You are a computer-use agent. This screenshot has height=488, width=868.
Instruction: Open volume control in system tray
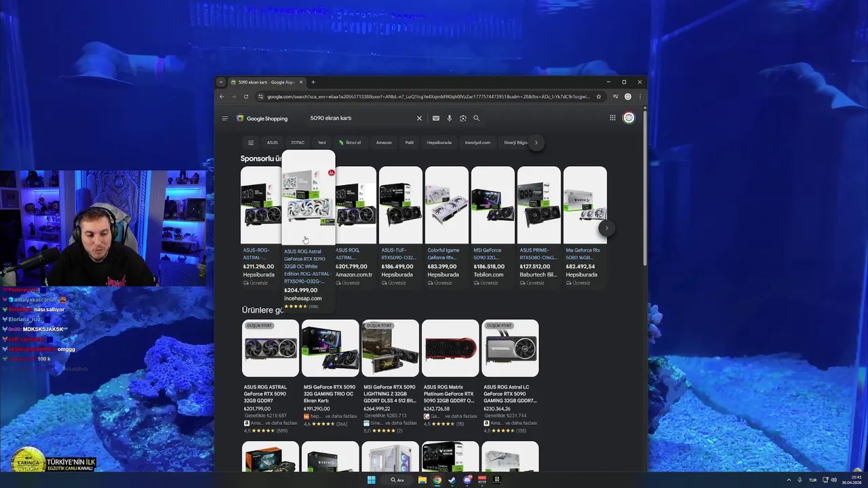[834, 480]
